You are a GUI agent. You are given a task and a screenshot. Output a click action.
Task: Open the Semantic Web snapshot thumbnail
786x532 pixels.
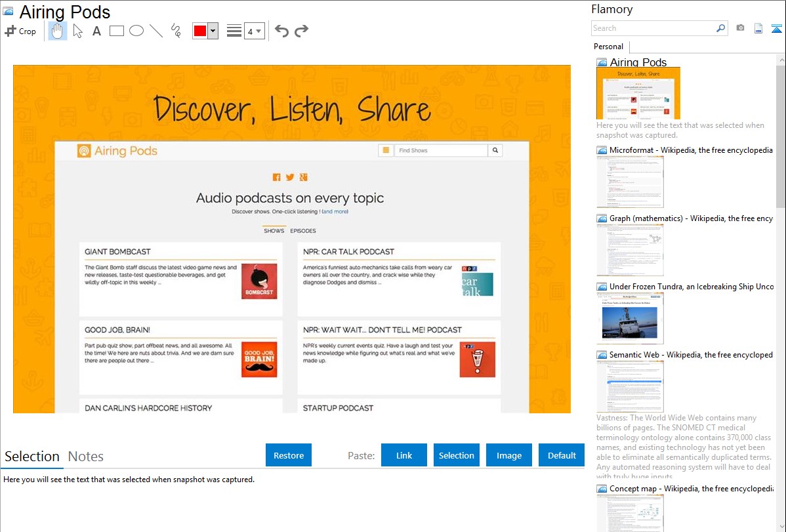(630, 386)
